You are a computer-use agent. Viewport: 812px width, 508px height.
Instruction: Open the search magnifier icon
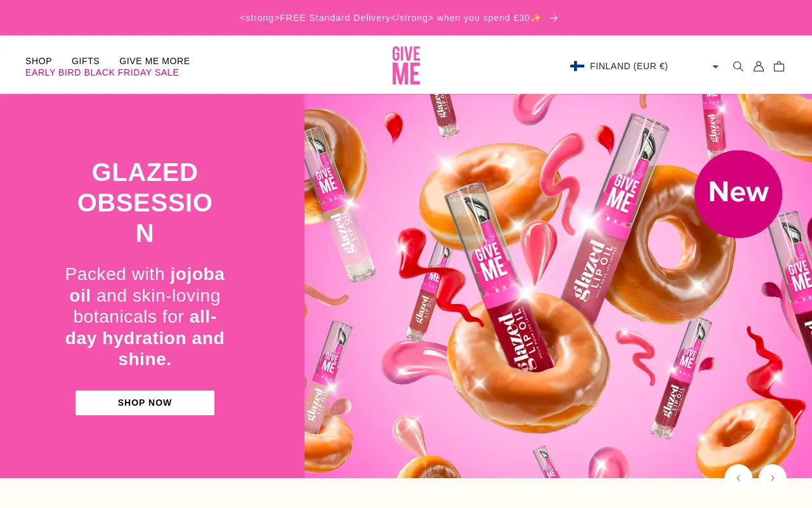(738, 66)
